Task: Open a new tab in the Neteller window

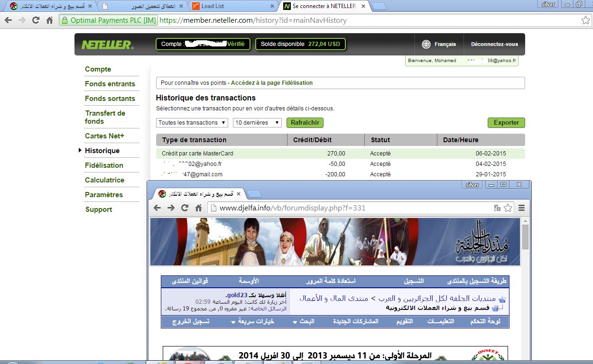Action: coord(379,6)
